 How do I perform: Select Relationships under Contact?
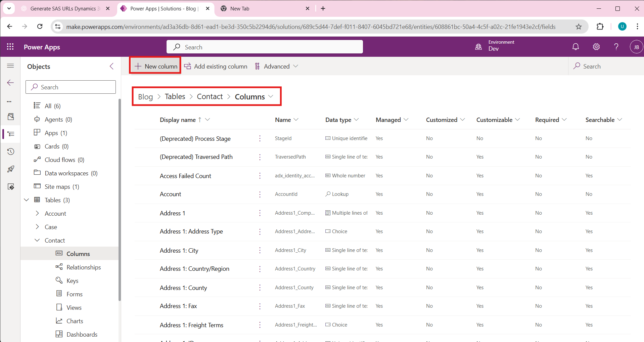coord(84,267)
